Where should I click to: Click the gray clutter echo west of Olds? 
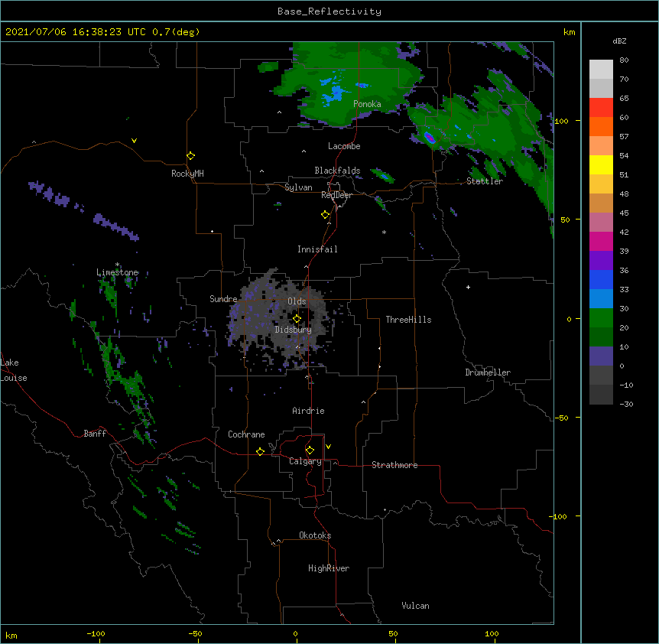coord(261,311)
